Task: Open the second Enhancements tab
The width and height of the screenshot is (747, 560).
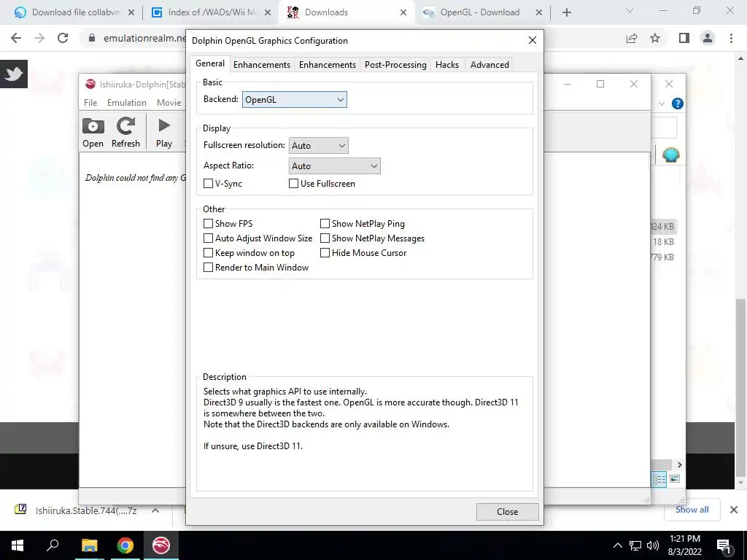Action: (328, 65)
